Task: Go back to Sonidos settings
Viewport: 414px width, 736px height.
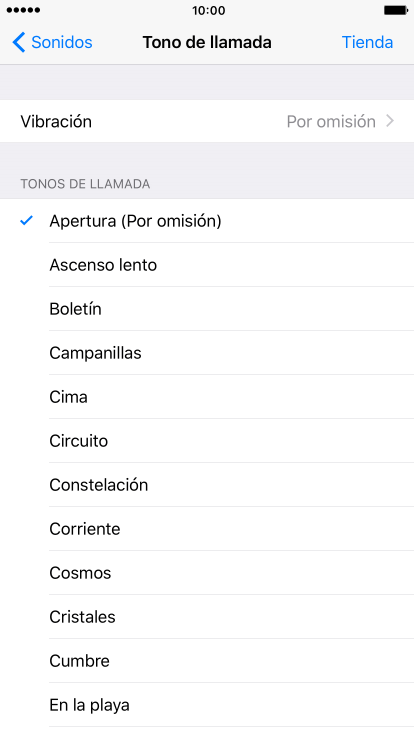Action: pyautogui.click(x=52, y=42)
